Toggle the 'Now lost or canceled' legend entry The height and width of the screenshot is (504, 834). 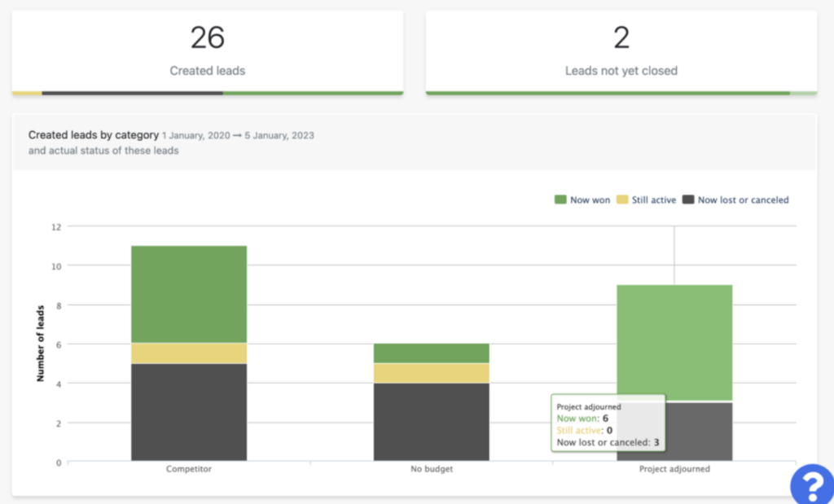pyautogui.click(x=735, y=200)
